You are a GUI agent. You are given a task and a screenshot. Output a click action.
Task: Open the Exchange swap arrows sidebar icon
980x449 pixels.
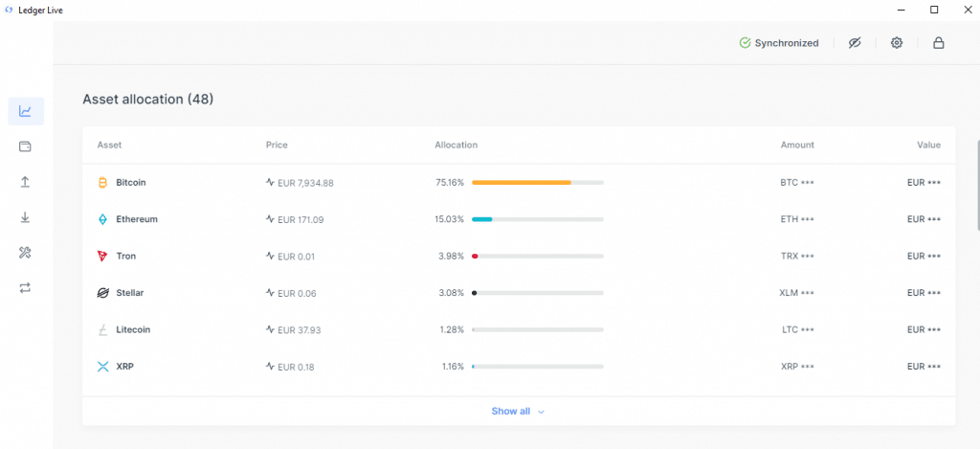pos(25,287)
